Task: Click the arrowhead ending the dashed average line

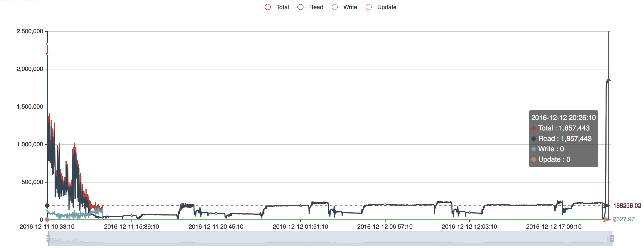Action: point(607,206)
